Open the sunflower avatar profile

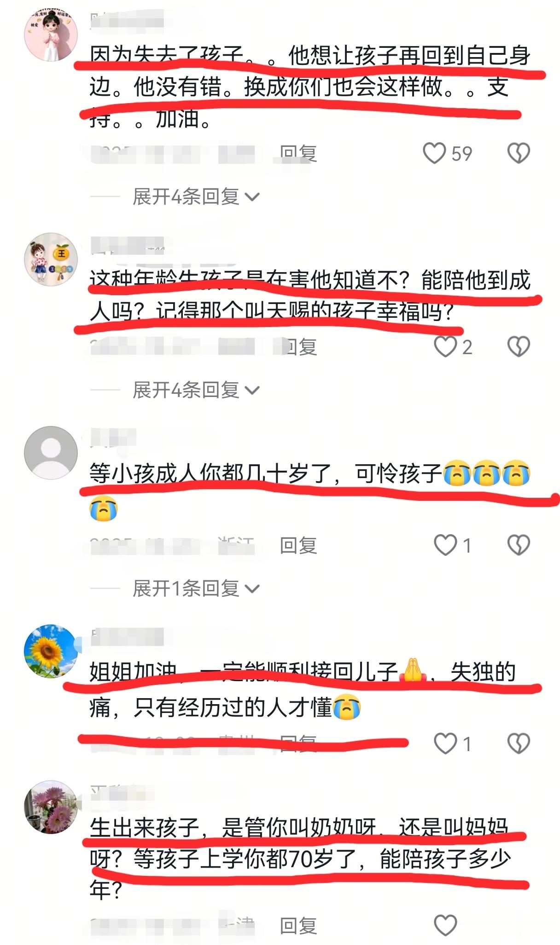pos(51,651)
